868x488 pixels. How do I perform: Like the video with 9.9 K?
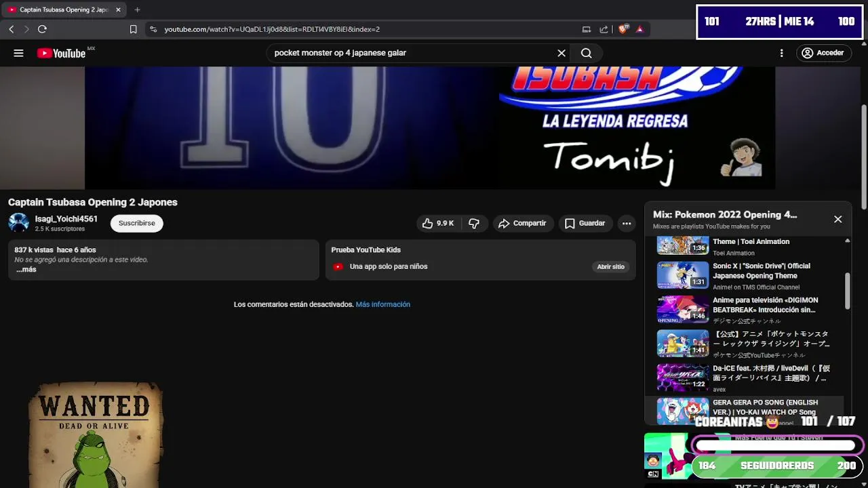coord(438,223)
